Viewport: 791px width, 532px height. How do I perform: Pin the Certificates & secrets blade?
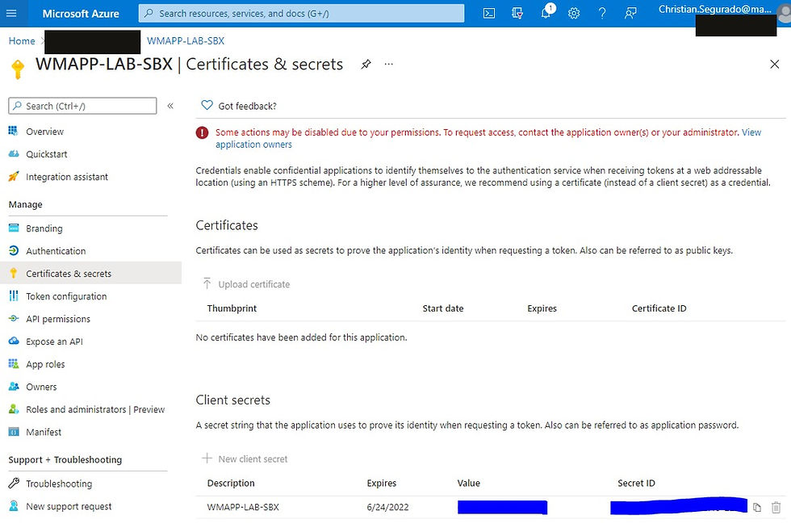click(366, 64)
